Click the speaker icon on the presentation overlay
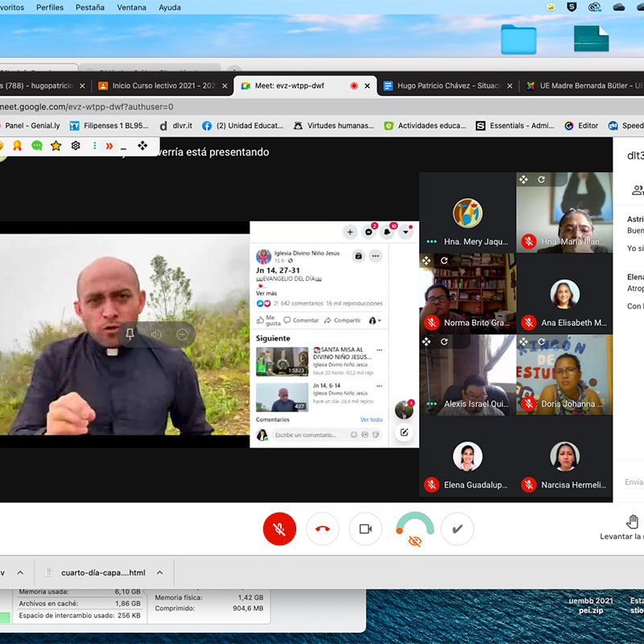This screenshot has width=644, height=644. click(x=156, y=334)
